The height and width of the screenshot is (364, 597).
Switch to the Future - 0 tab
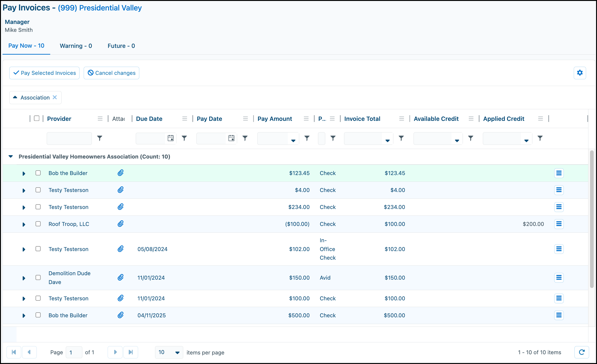click(x=121, y=46)
